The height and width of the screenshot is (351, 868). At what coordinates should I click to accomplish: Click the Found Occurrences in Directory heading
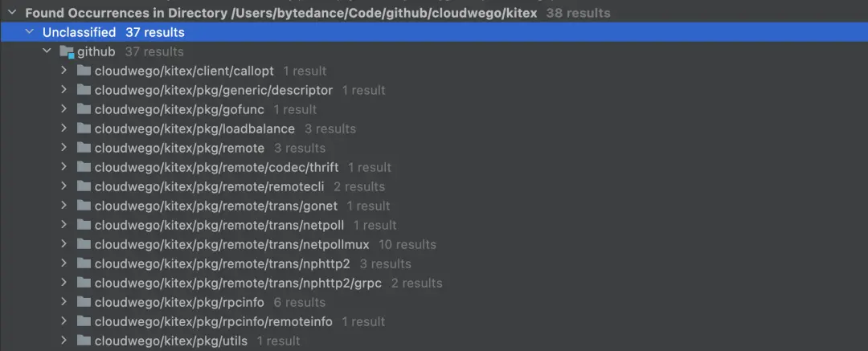pyautogui.click(x=281, y=13)
